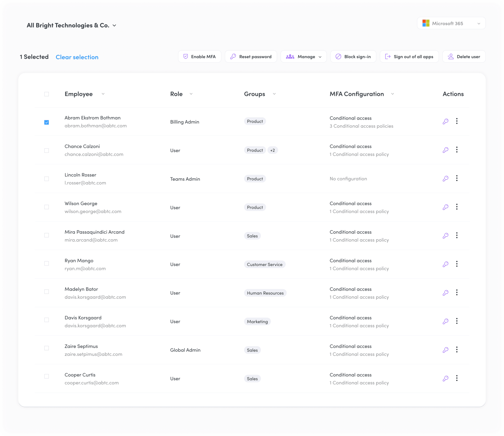Open MFA Configuration column filter chevron

[x=393, y=94]
